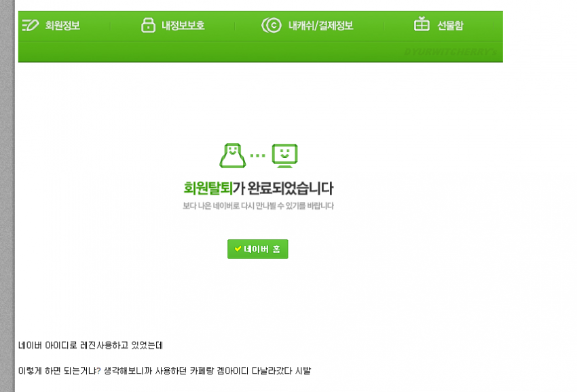Click the 선물함 gift box icon
577x392 pixels.
[422, 24]
